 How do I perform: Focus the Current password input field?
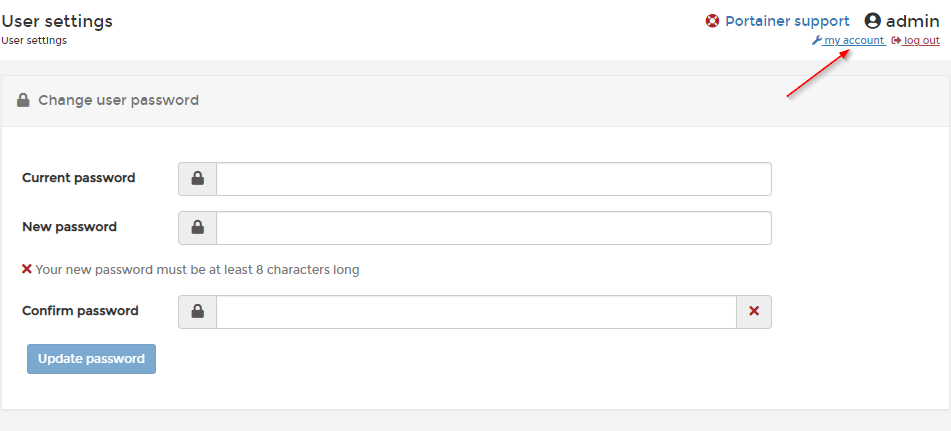pos(494,179)
